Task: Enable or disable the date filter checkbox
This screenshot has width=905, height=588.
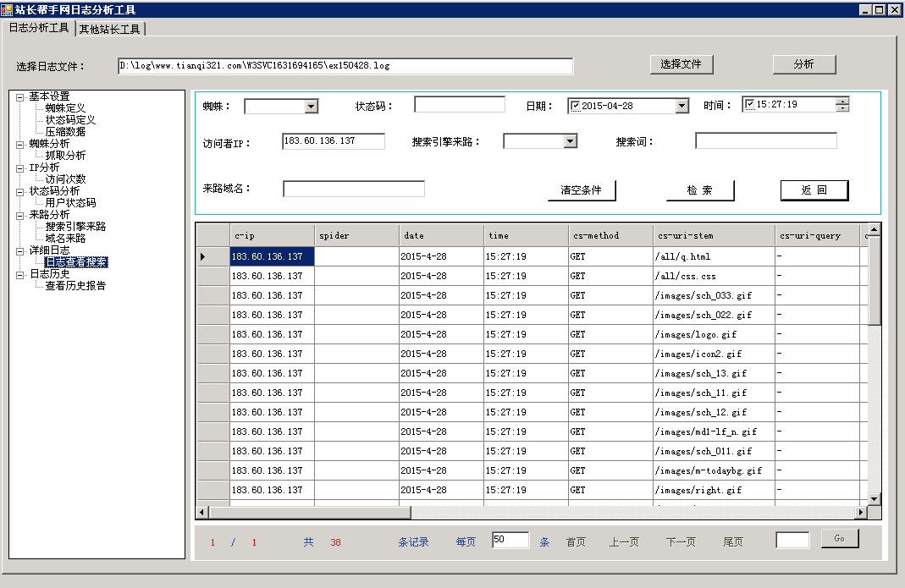Action: 576,106
